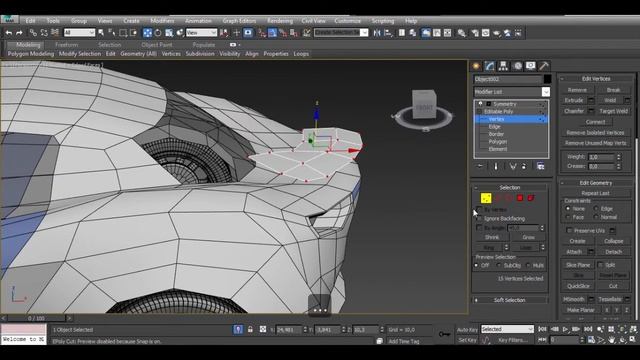Switch to the Hierarchy command panel
This screenshot has height=360, width=640.
tap(503, 66)
